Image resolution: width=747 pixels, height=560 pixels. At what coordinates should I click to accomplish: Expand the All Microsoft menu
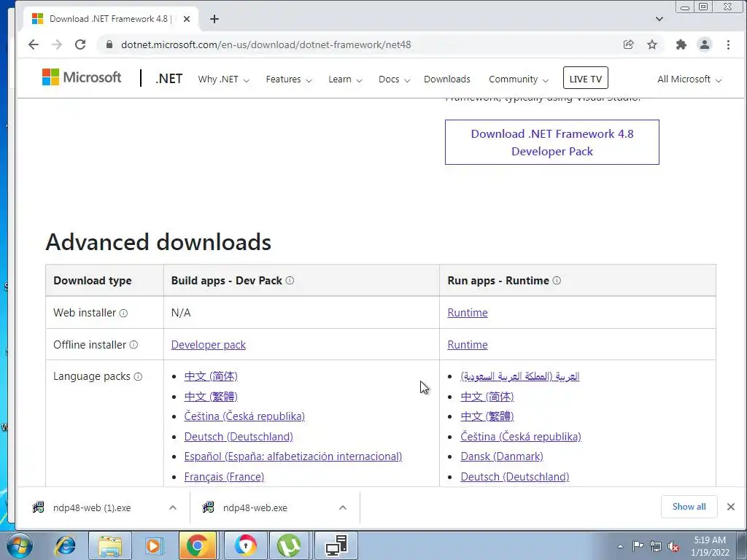(x=689, y=79)
